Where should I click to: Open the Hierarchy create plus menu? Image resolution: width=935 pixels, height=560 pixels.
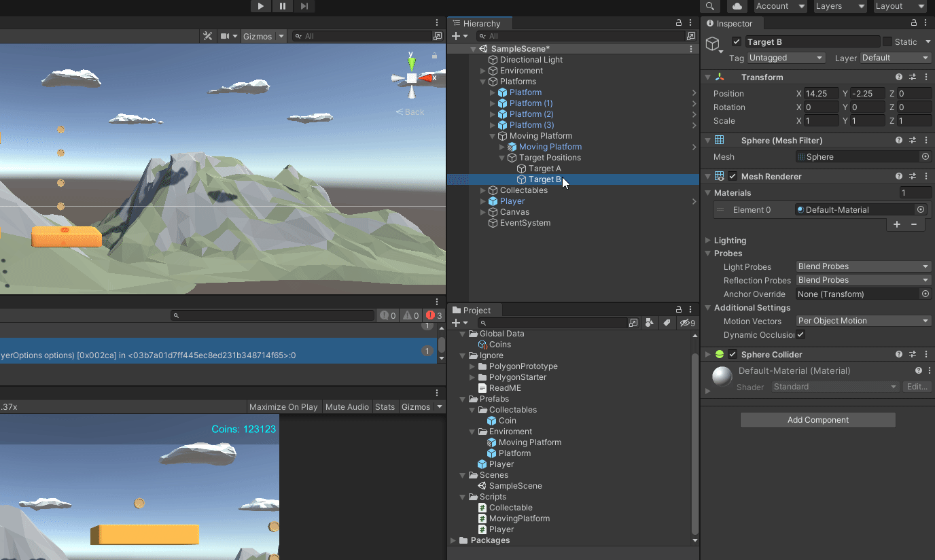tap(459, 36)
